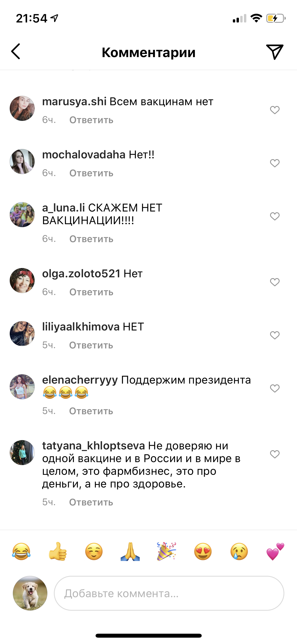Insert the crying face emoji shortcut
Viewport: 297px width, 644px height.
pyautogui.click(x=239, y=551)
